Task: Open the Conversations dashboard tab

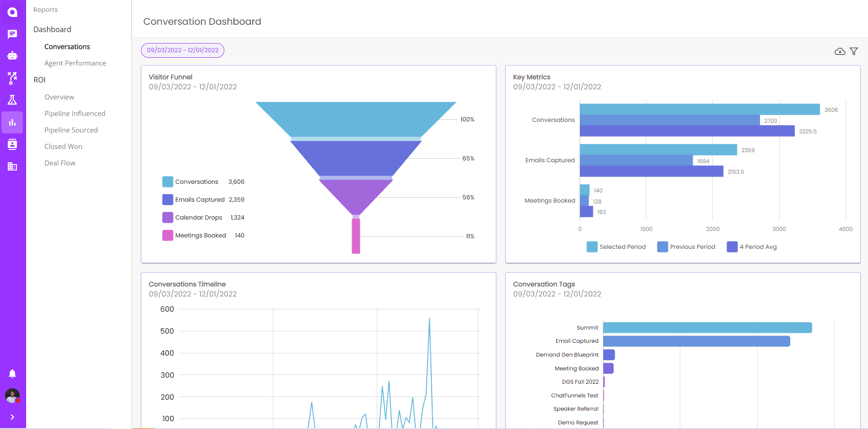Action: (67, 46)
